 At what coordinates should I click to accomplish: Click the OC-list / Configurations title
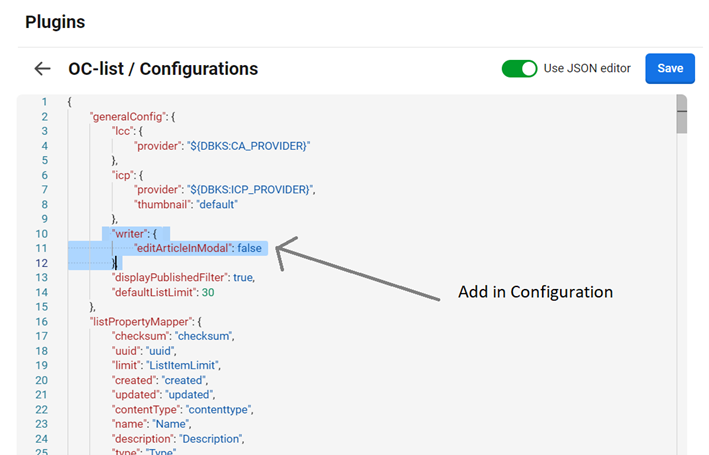163,69
